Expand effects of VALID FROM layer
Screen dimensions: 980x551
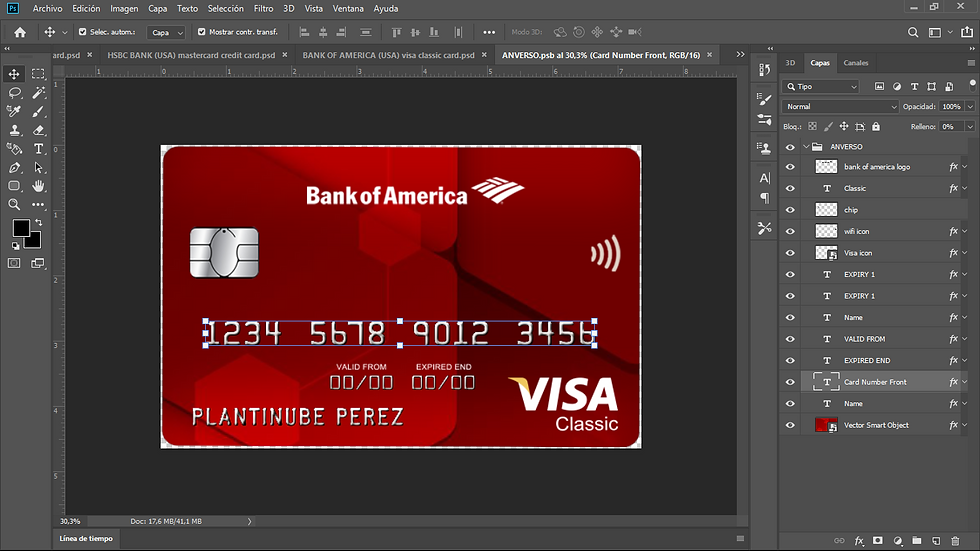(965, 339)
